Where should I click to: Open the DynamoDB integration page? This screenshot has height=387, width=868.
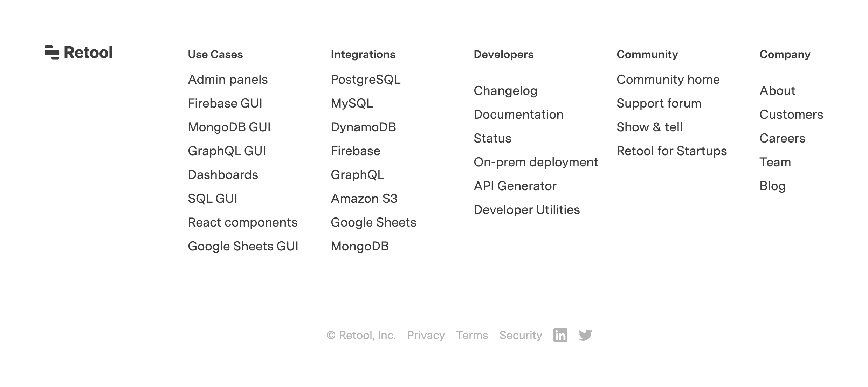[363, 127]
